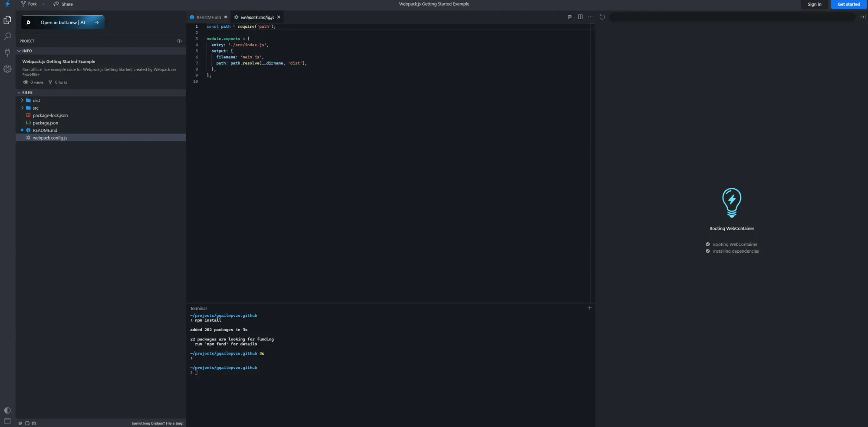The width and height of the screenshot is (868, 427).
Task: Switch to the README.md editor tab
Action: tap(208, 17)
